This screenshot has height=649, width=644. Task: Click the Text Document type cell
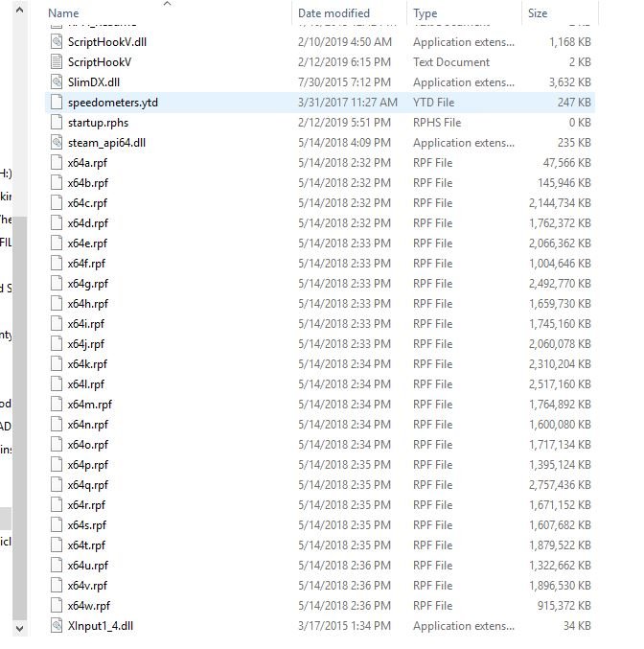click(x=451, y=62)
